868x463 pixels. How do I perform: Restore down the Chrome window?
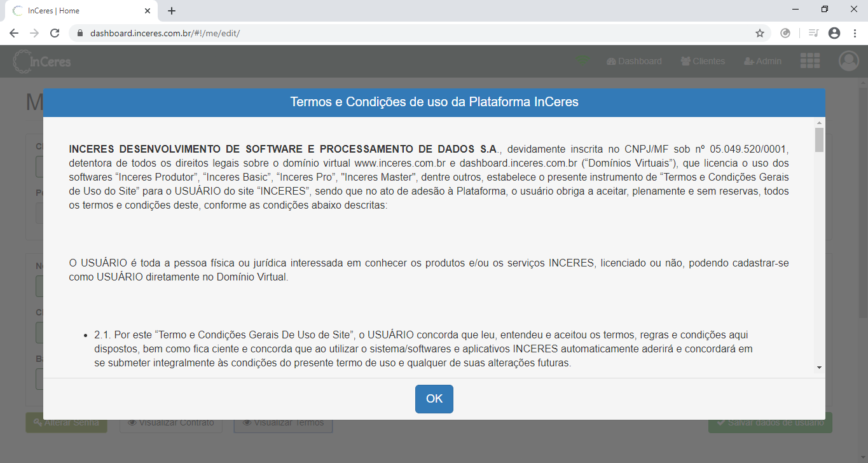[825, 10]
